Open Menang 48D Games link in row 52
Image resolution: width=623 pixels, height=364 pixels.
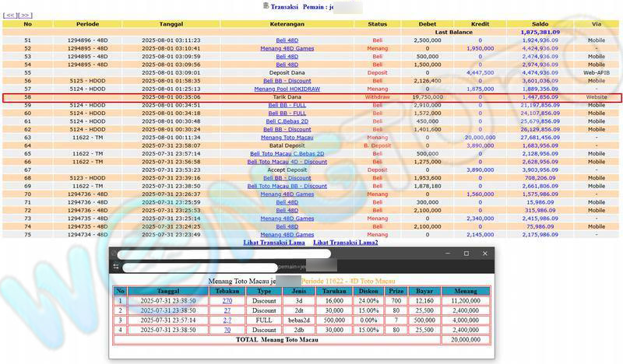287,48
